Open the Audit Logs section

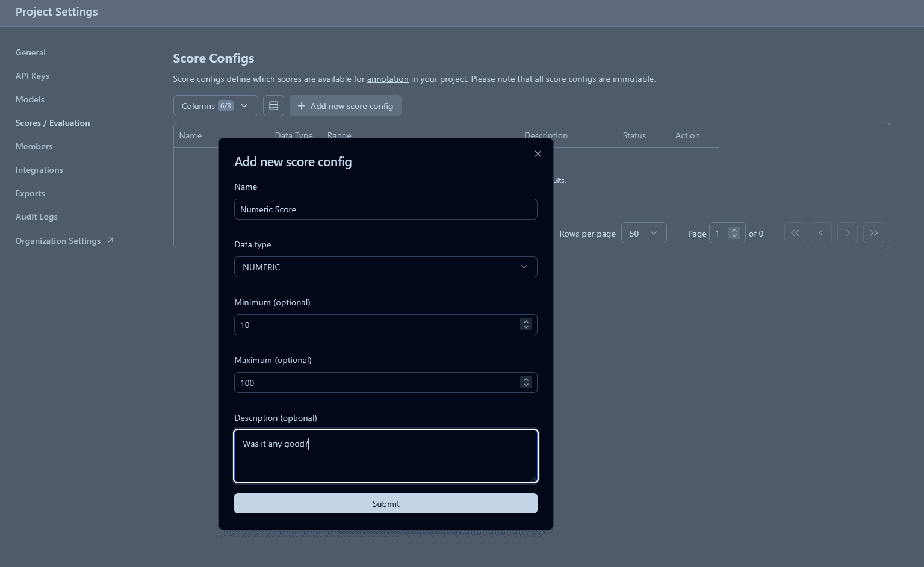[37, 217]
